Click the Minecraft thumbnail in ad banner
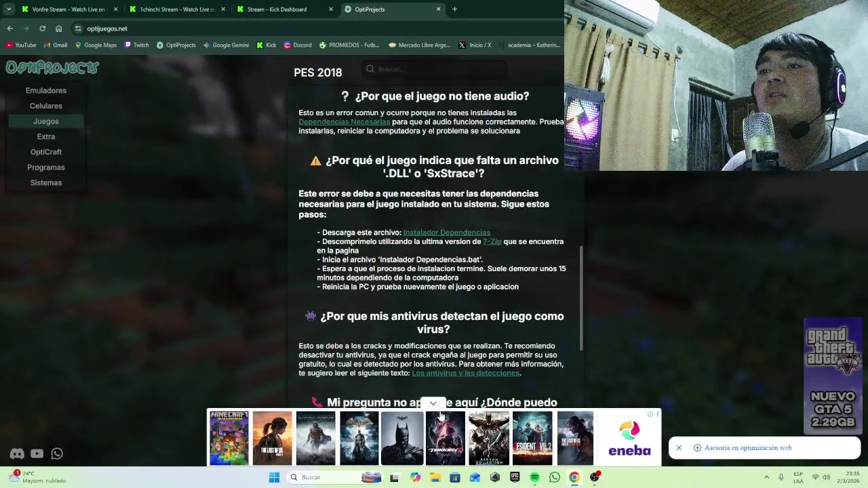This screenshot has width=868, height=488. [x=229, y=438]
